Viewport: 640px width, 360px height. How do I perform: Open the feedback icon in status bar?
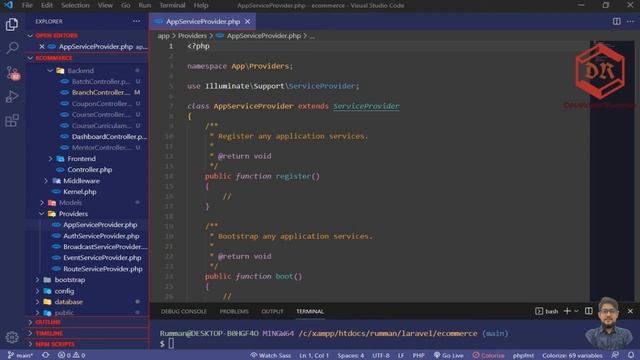[x=615, y=355]
